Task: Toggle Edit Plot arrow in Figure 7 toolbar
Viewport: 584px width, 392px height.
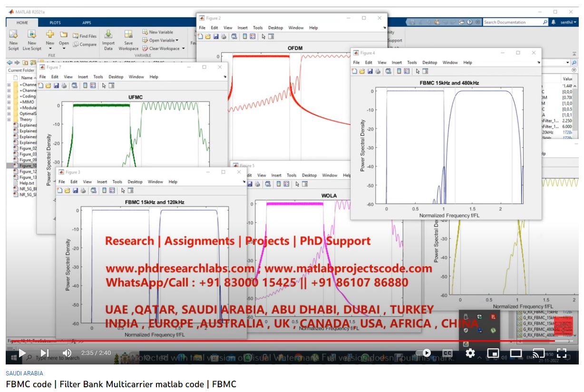Action: (x=104, y=86)
